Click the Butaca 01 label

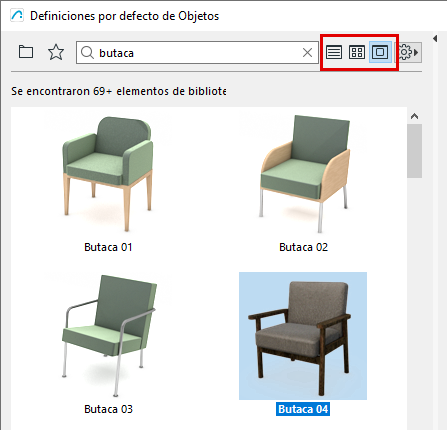click(x=108, y=247)
